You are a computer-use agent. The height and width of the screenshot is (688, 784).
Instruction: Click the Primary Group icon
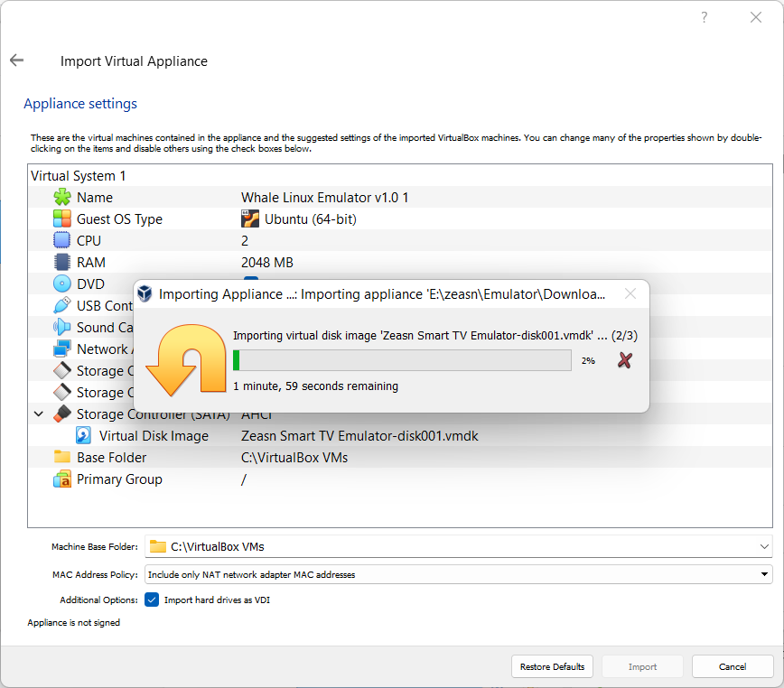62,479
